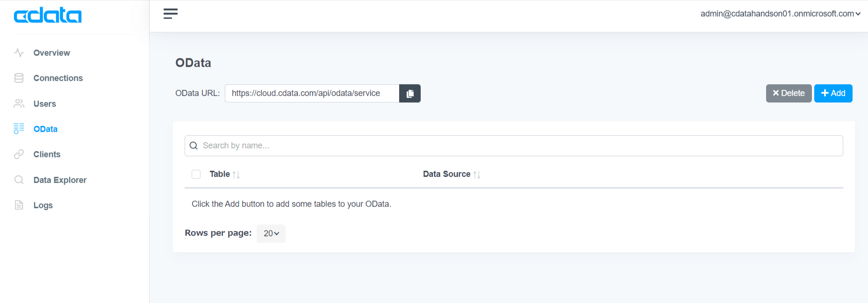Viewport: 868px width, 303px height.
Task: Open the Logs page
Action: (43, 205)
